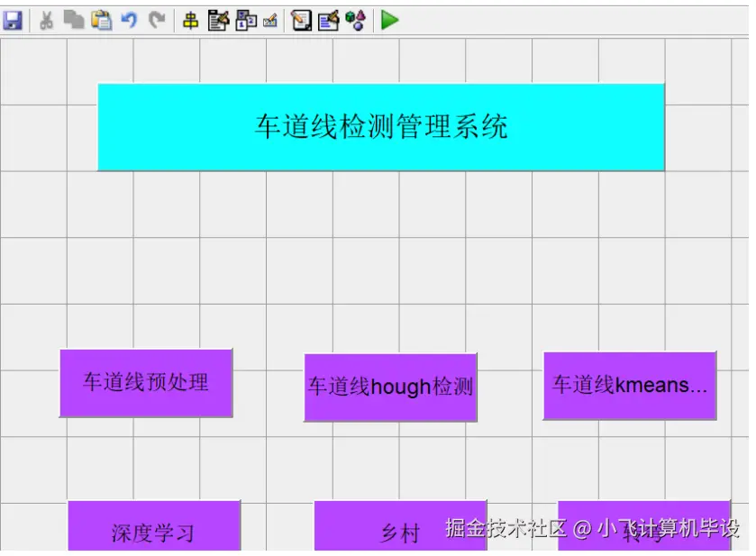Open the code Editor icon

click(301, 21)
